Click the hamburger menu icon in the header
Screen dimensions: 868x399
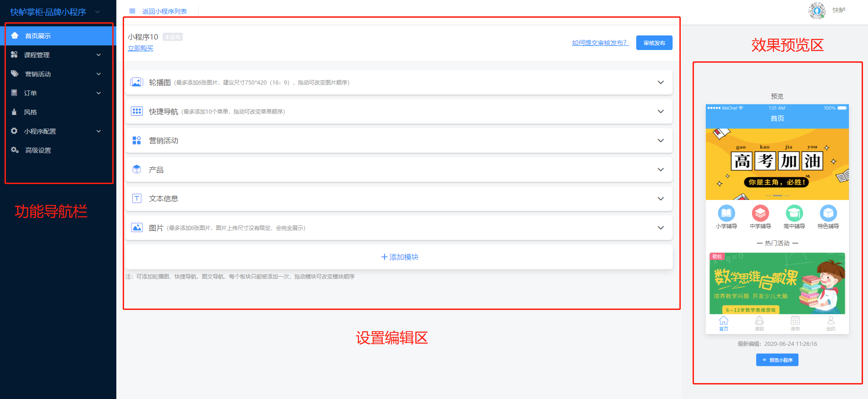[x=132, y=11]
